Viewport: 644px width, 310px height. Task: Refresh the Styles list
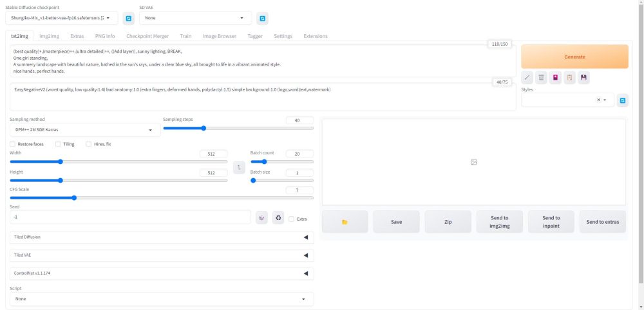622,100
